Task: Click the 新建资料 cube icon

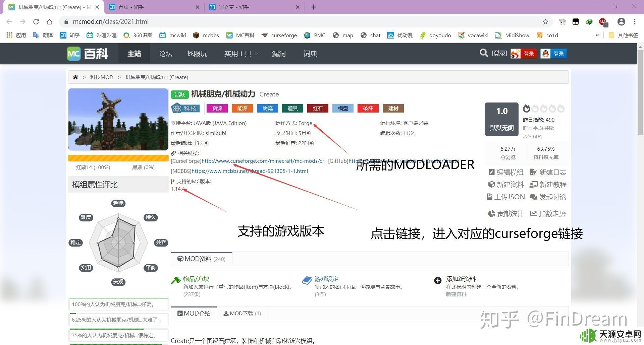Action: 491,185
